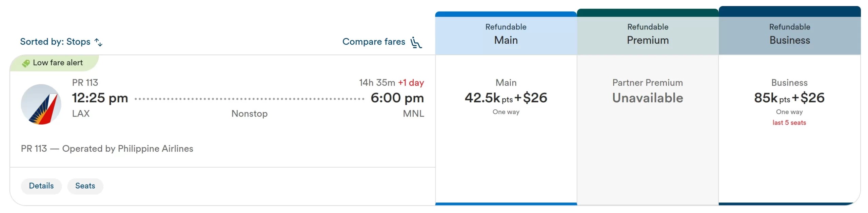Click the 6:00 pm MNL arrival time
This screenshot has height=213, width=868.
click(x=397, y=98)
